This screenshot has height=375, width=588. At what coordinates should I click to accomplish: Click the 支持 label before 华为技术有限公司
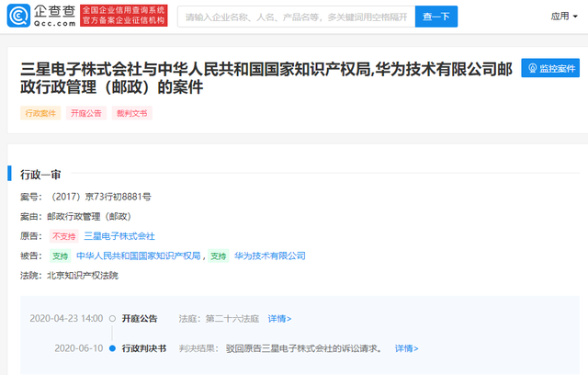[219, 256]
